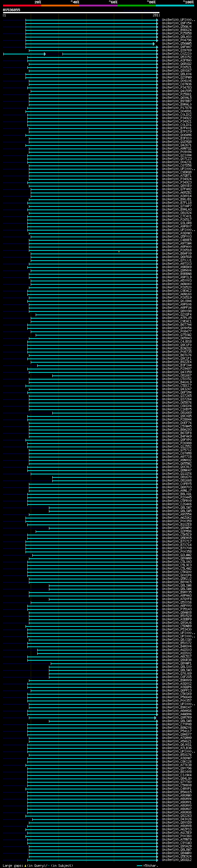The height and width of the screenshot is (868, 197).
Task: Select the UniRef100_P26517 label
Action: [x=177, y=220]
